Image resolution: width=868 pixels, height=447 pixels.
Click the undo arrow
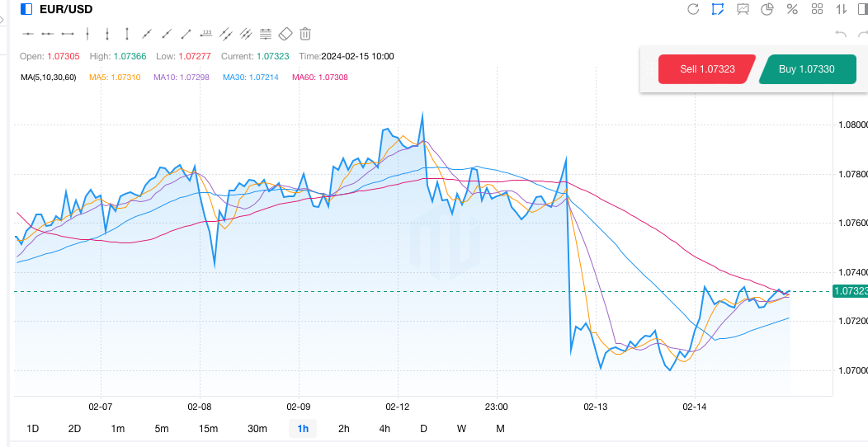click(x=841, y=34)
